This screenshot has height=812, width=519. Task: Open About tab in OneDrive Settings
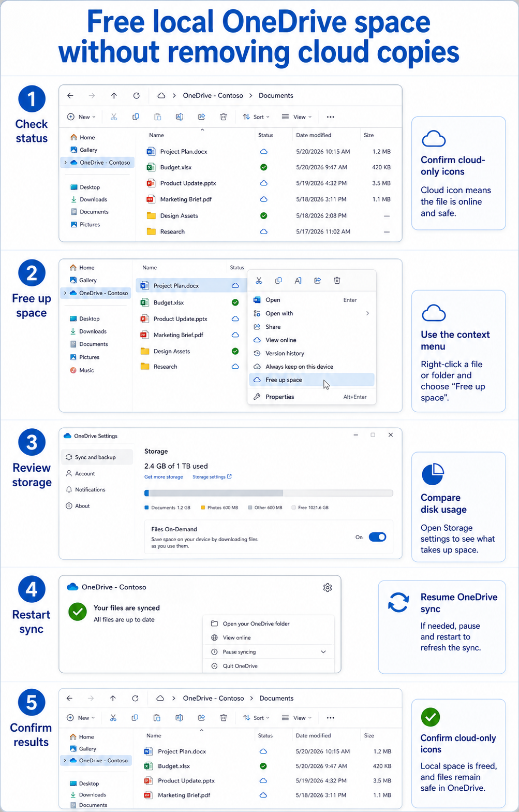point(96,506)
